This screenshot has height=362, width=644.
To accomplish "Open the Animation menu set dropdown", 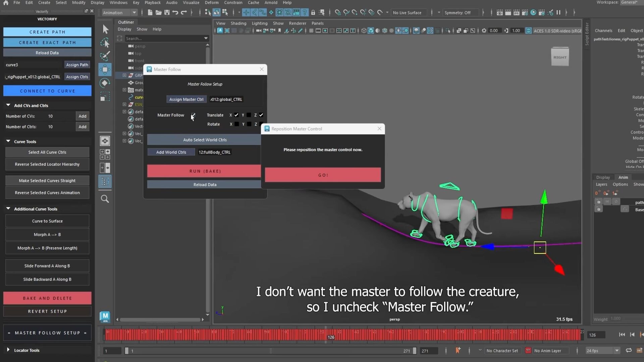I will coord(119,13).
